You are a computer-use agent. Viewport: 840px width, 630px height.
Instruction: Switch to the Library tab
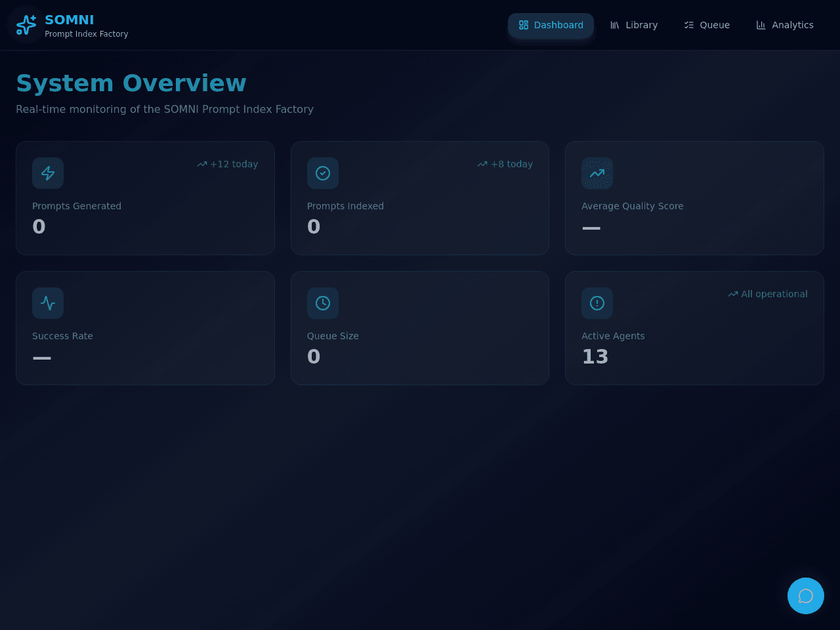pyautogui.click(x=634, y=25)
